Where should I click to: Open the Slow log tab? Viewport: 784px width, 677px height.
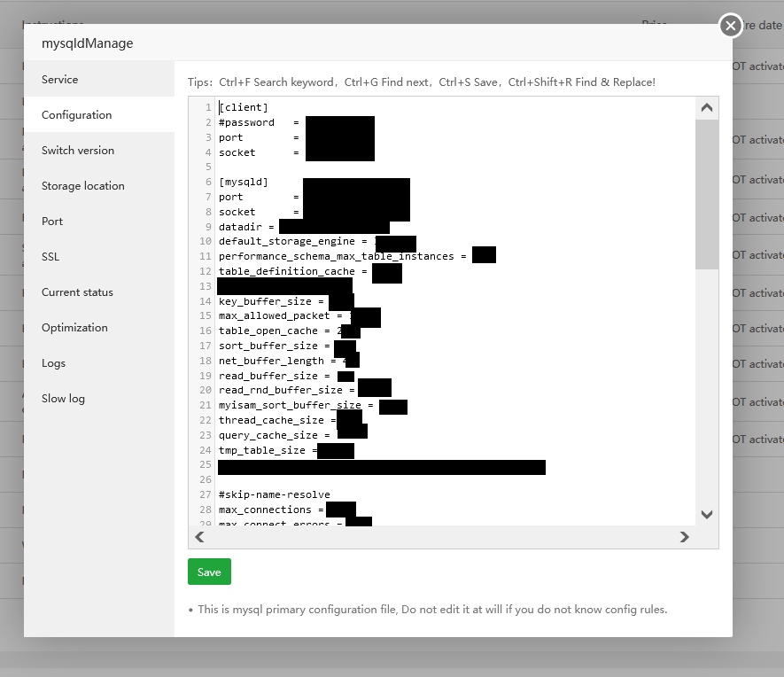pos(99,399)
